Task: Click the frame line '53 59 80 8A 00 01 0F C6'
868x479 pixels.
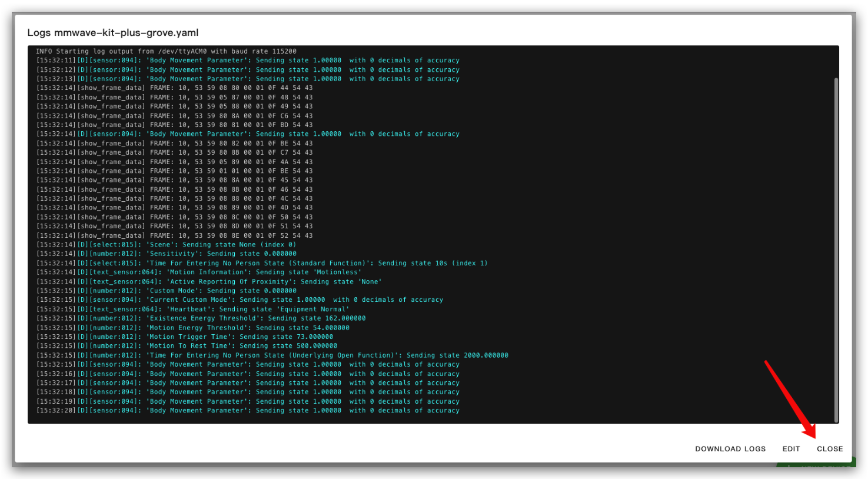Action: click(174, 116)
